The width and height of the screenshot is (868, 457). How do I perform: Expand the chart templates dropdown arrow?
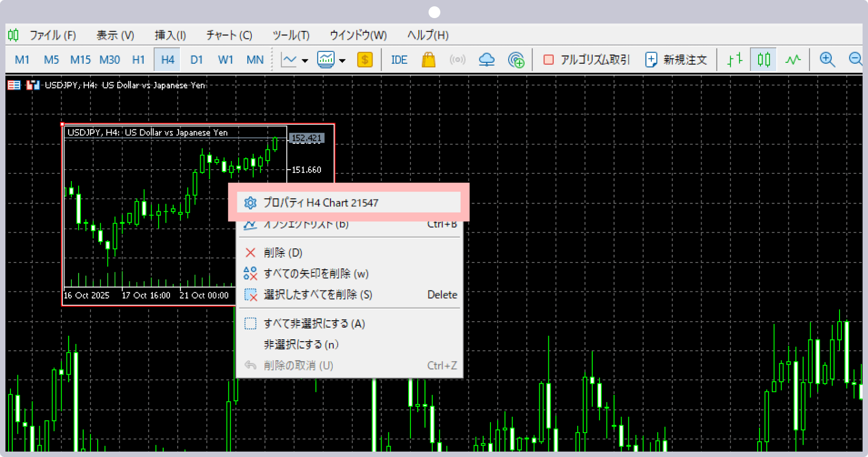(x=342, y=60)
